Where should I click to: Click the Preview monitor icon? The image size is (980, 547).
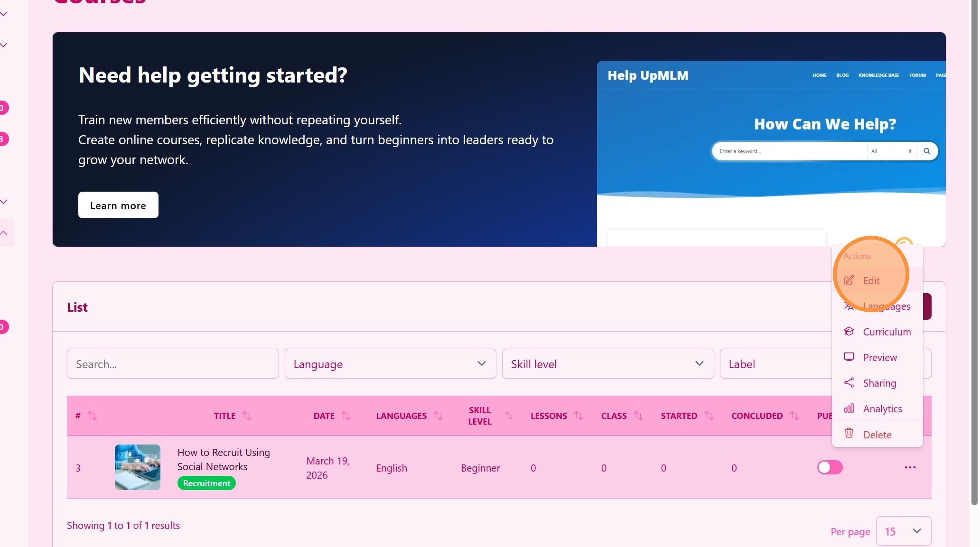[849, 357]
